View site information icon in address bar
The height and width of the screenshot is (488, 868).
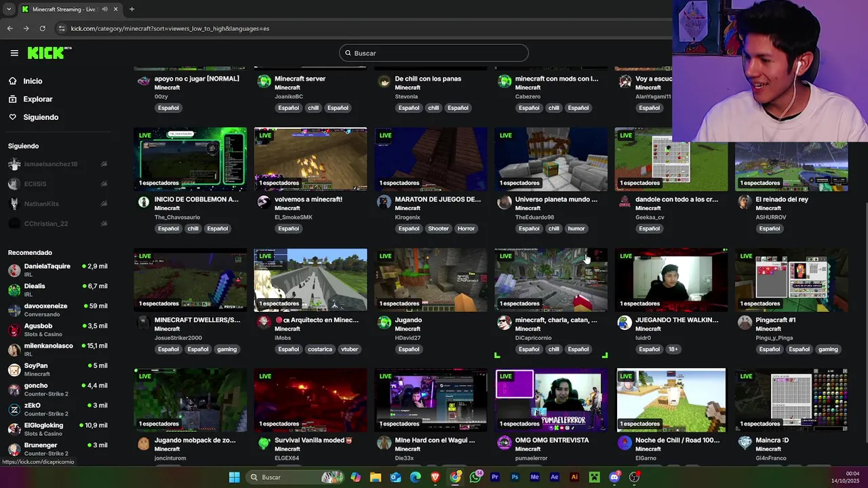click(x=62, y=28)
